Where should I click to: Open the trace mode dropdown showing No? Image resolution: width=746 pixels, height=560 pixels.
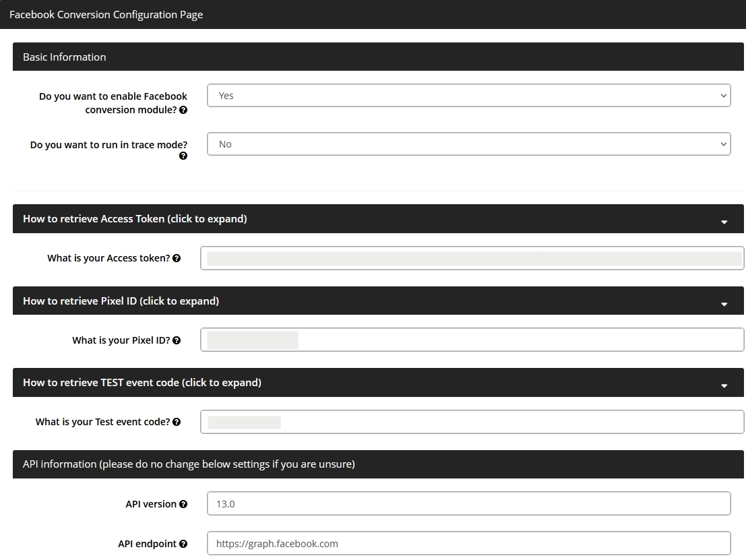468,144
